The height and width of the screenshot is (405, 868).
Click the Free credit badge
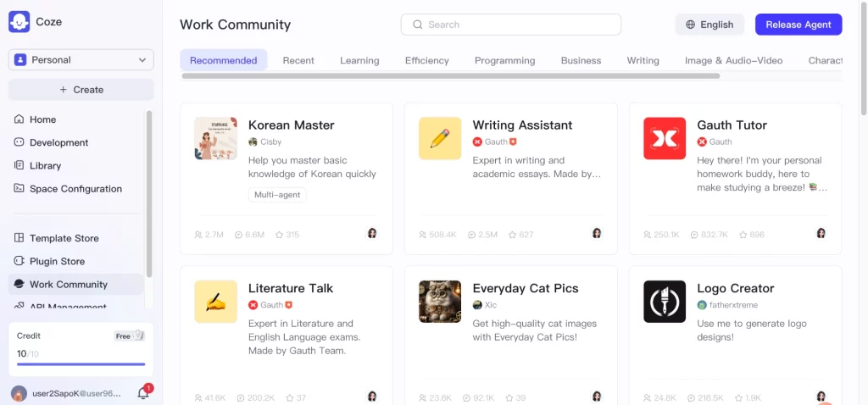129,336
